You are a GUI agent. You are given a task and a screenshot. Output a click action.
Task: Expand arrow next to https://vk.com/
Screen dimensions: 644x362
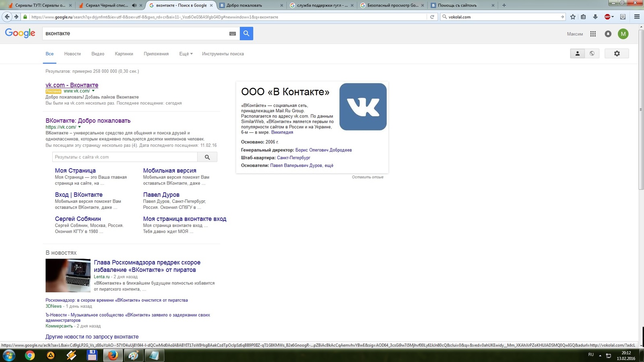click(x=79, y=127)
